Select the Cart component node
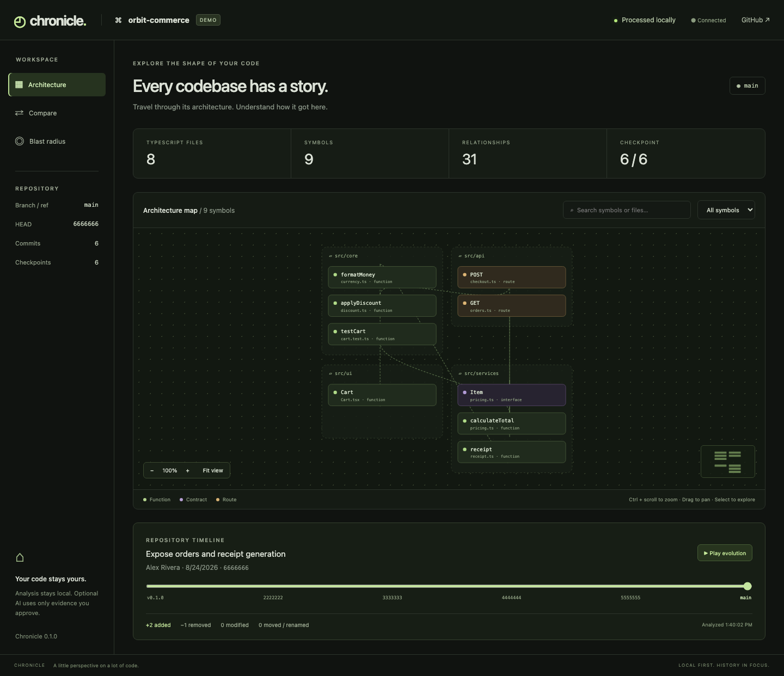This screenshot has width=784, height=676. (382, 395)
